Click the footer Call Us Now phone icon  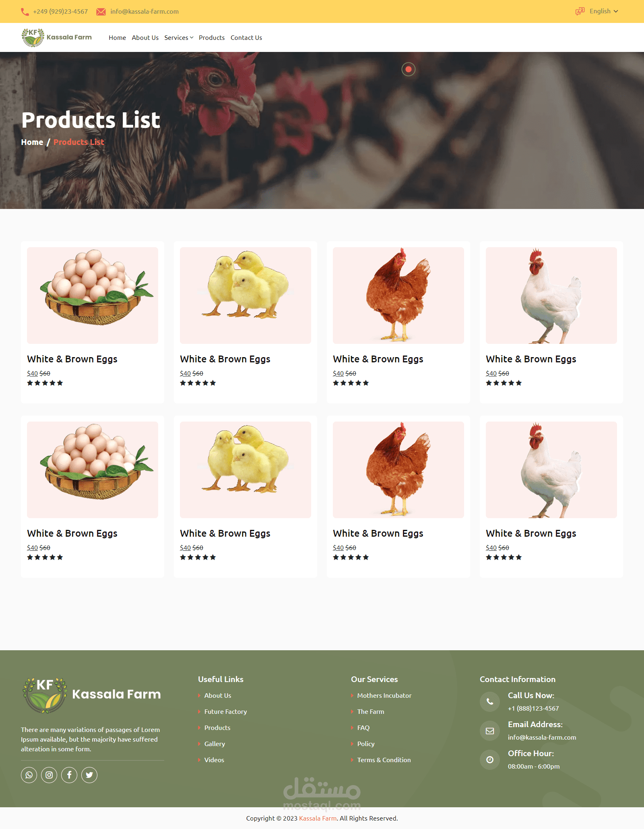pyautogui.click(x=490, y=702)
